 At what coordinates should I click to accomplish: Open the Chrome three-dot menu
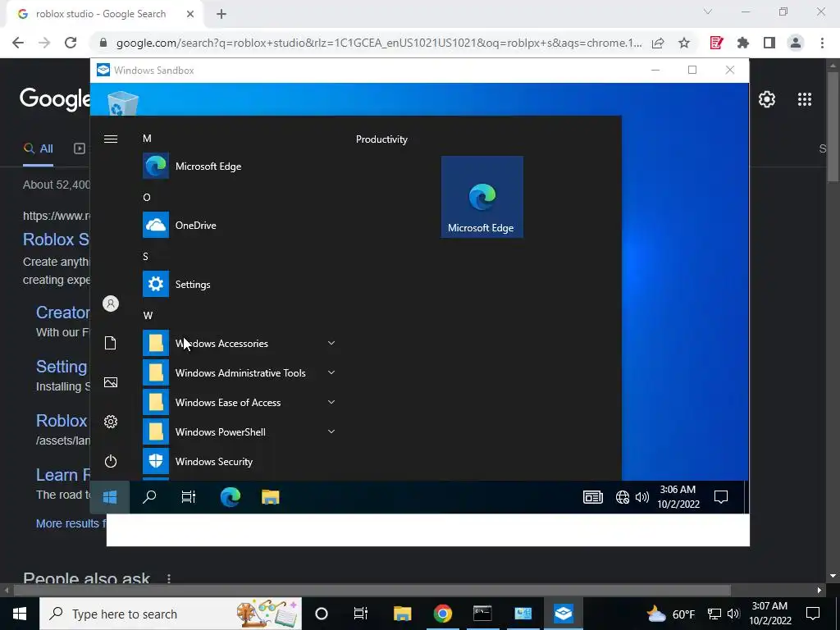tap(822, 43)
